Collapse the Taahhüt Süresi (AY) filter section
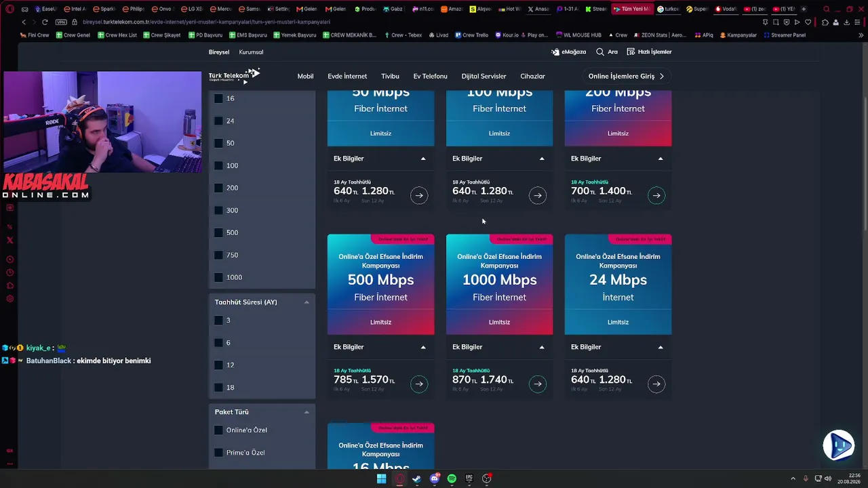868x488 pixels. [307, 302]
